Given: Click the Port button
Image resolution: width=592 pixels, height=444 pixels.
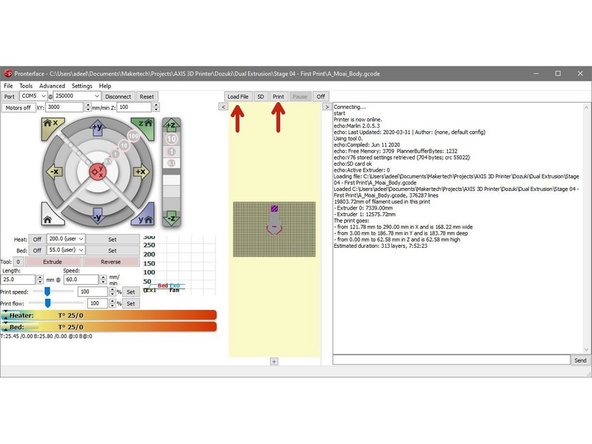Looking at the screenshot, I should tap(9, 97).
